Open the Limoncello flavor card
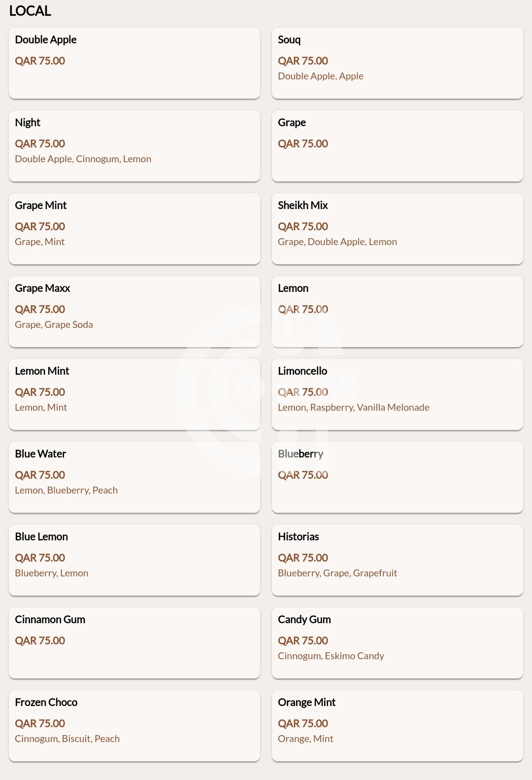Image resolution: width=532 pixels, height=780 pixels. [397, 394]
